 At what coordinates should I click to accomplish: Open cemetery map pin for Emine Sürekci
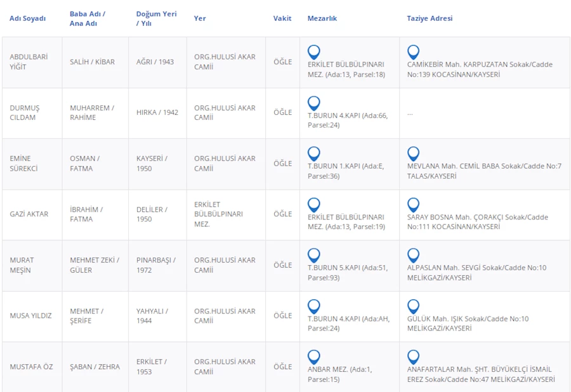[x=313, y=154]
